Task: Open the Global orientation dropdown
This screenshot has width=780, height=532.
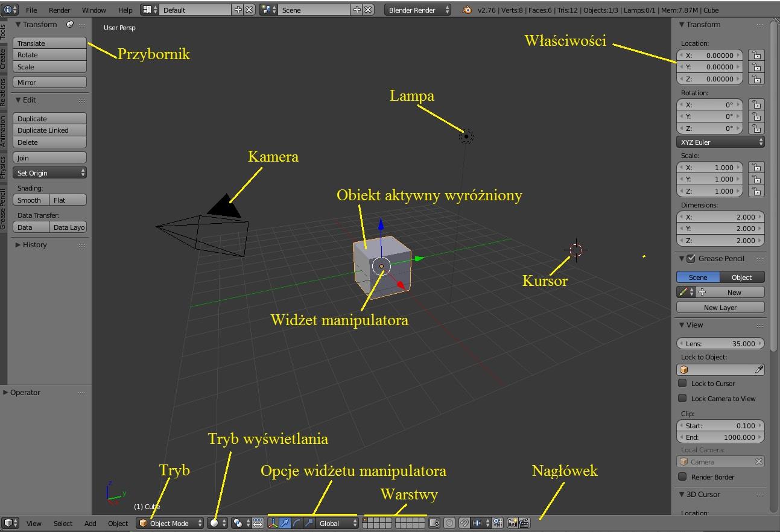Action: click(x=337, y=523)
